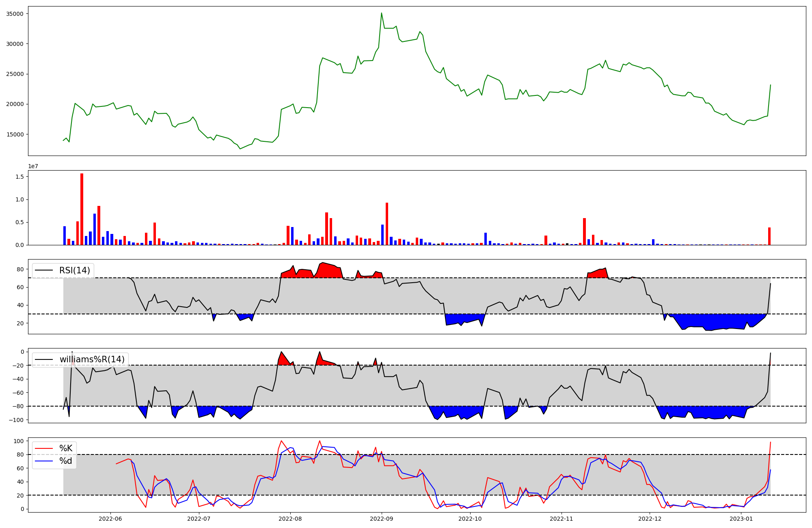812x528 pixels.
Task: Click the blue %d legend line sample
Action: point(44,461)
